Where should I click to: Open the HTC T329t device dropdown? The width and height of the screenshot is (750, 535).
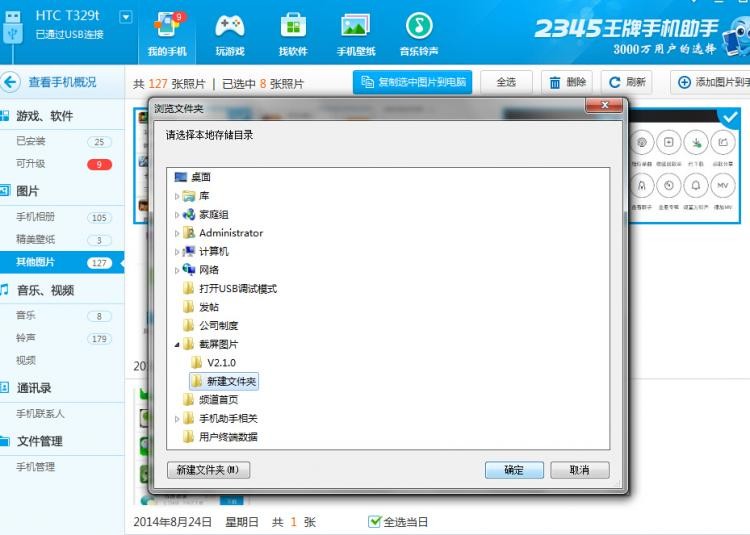tap(125, 17)
